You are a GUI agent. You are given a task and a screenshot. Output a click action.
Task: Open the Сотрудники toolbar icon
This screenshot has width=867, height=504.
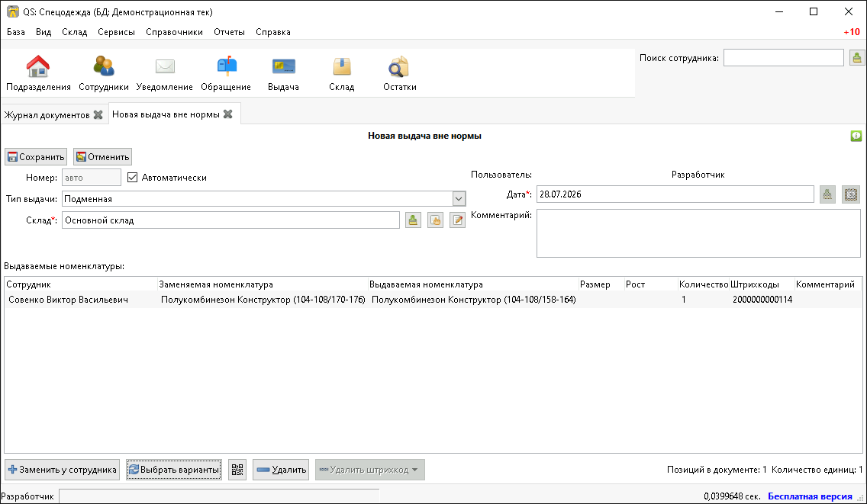(x=103, y=73)
